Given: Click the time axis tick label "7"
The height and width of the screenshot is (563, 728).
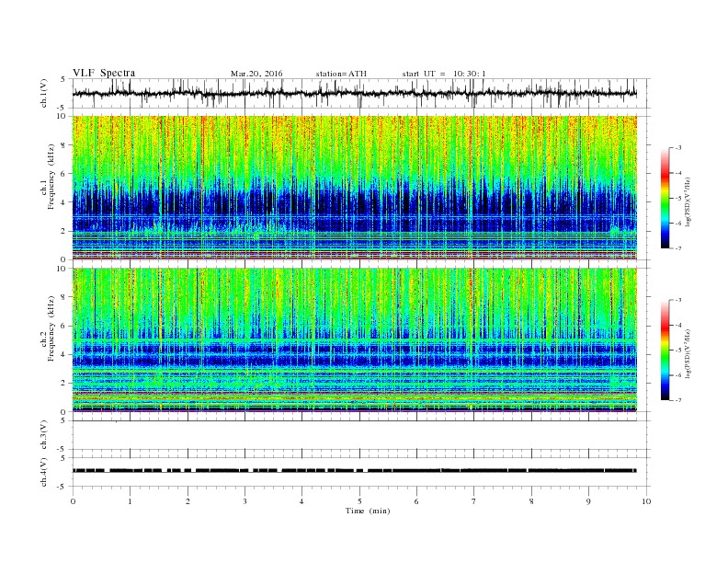Looking at the screenshot, I should click(474, 501).
